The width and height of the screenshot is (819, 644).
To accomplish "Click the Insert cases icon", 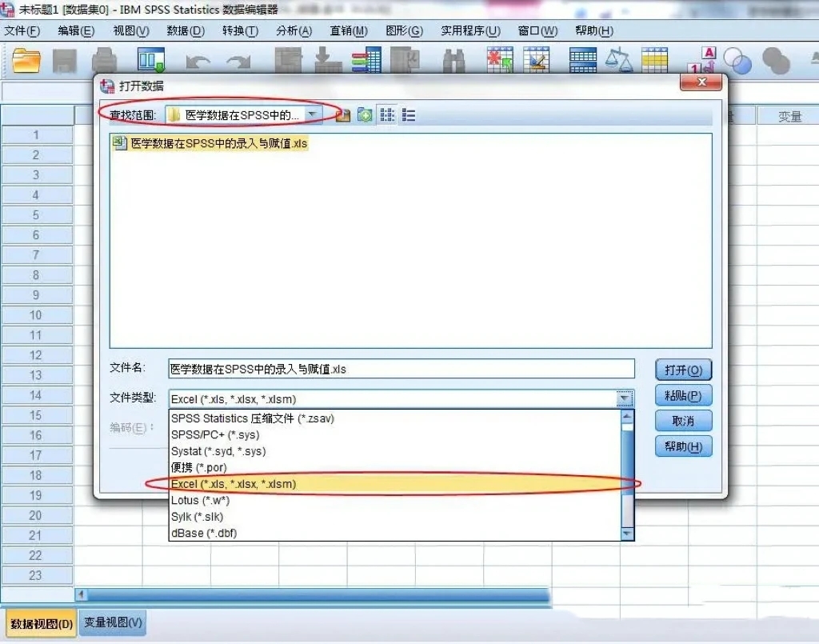I will 500,60.
